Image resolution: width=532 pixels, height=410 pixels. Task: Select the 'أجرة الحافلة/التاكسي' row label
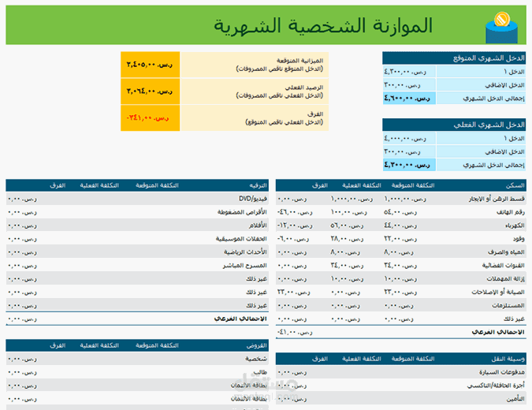(496, 386)
